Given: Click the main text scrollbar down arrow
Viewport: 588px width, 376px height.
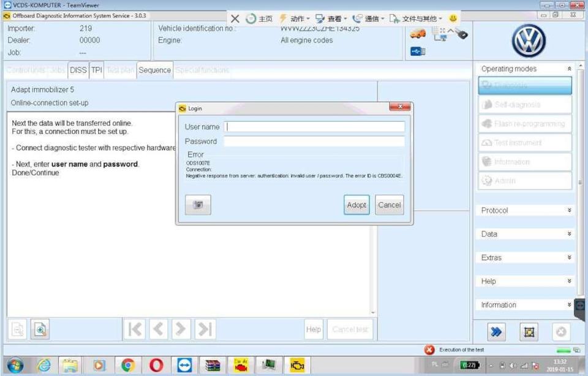Looking at the screenshot, I should pos(373,313).
